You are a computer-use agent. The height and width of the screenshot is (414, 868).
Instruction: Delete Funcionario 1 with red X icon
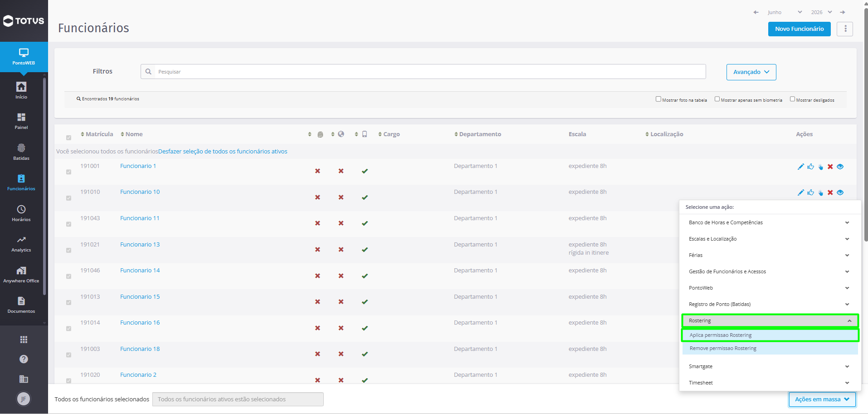[830, 167]
